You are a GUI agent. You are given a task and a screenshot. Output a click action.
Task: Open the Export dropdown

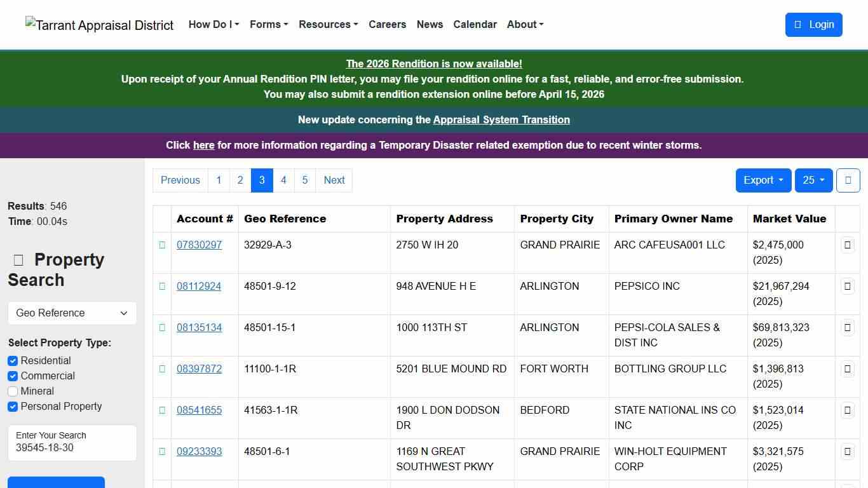coord(763,180)
